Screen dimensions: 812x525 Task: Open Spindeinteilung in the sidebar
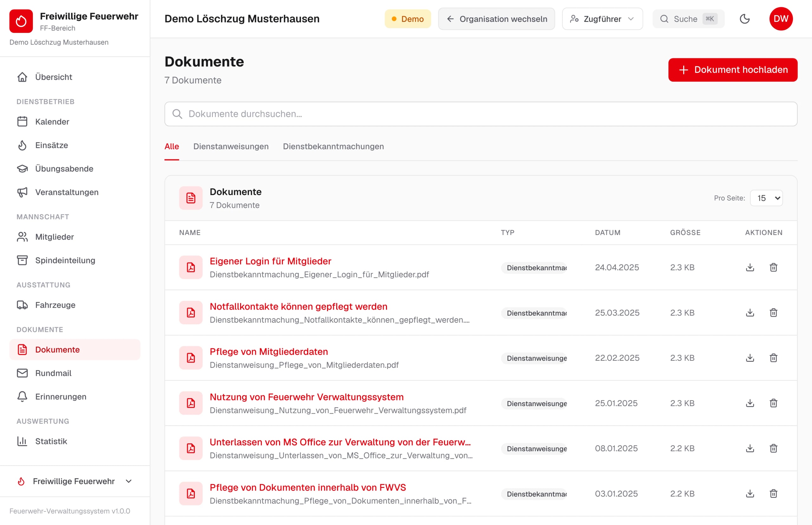[75, 260]
